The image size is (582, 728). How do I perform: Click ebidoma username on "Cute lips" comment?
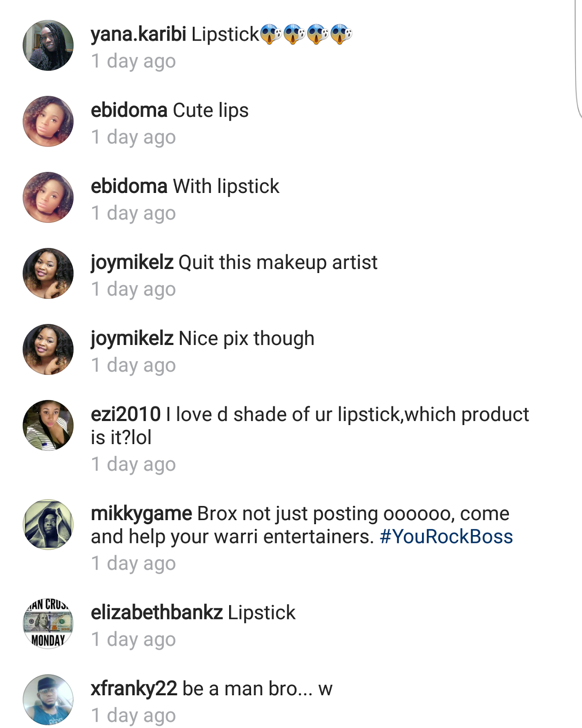(129, 111)
